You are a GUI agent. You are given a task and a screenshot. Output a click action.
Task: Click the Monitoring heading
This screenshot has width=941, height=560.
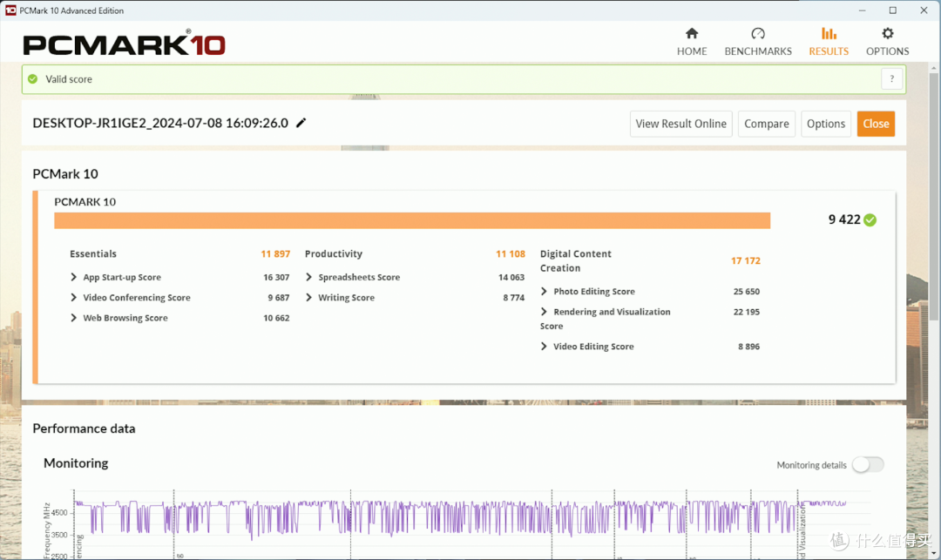76,462
